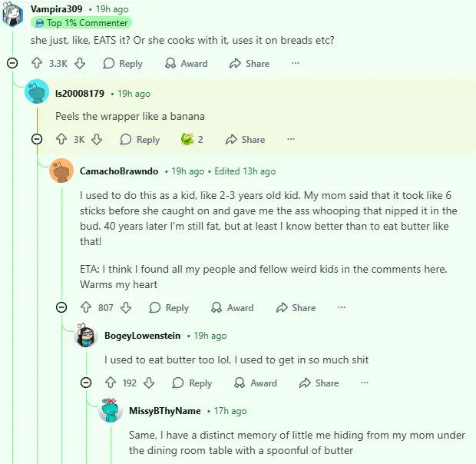Open Vampira309's profile avatar
Image resolution: width=476 pixels, height=464 pixels.
pos(13,14)
